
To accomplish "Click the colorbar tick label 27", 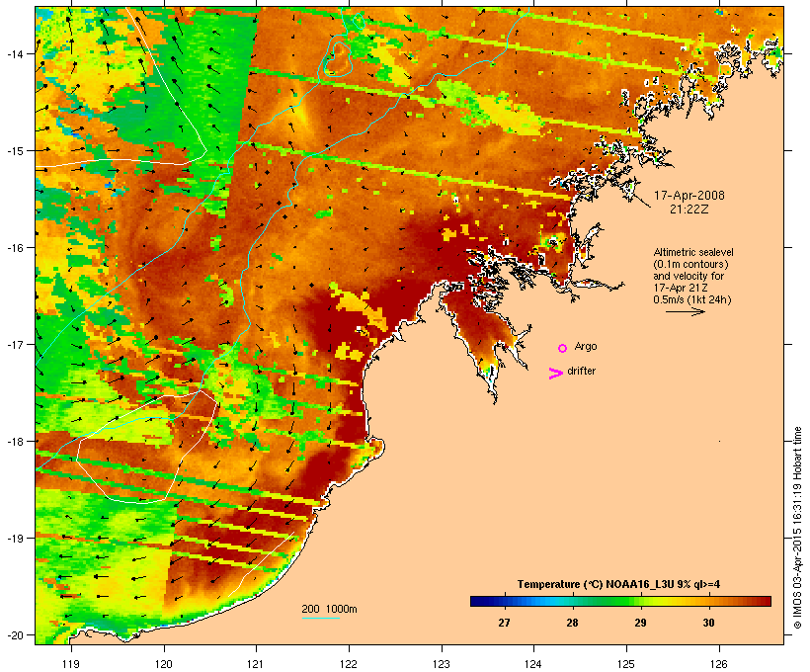I will click(x=504, y=623).
